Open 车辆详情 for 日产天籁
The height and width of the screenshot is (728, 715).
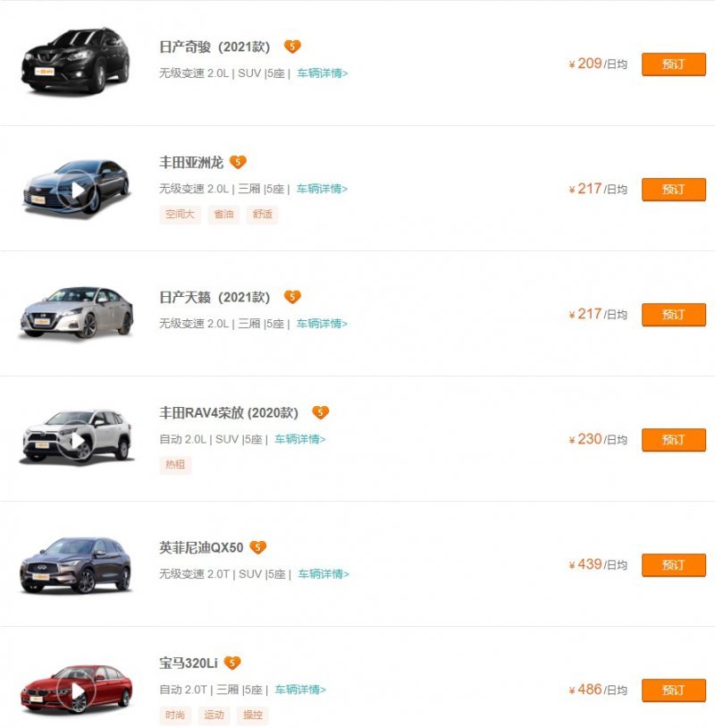(322, 323)
